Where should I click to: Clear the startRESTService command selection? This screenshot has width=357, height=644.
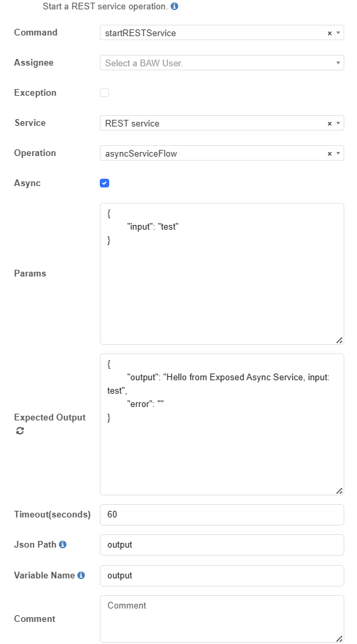tap(330, 33)
